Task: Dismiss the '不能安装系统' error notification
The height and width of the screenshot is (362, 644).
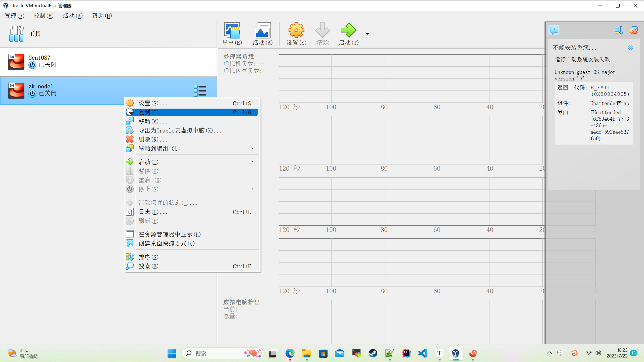Action: pyautogui.click(x=630, y=48)
